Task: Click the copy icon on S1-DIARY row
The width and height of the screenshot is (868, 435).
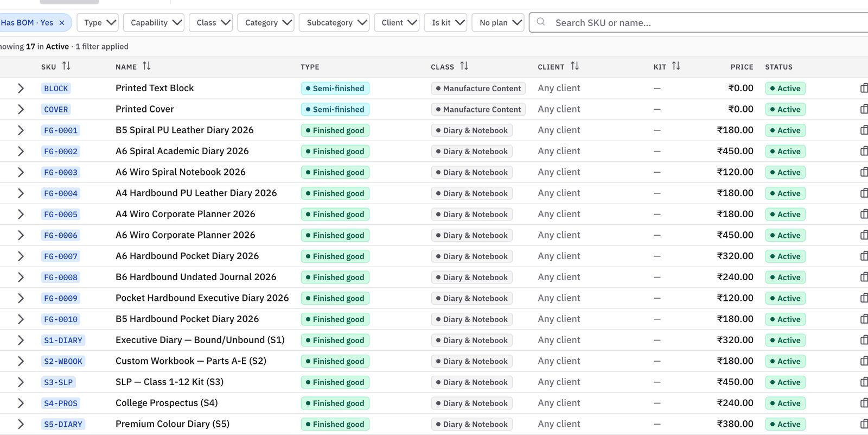Action: pos(864,340)
